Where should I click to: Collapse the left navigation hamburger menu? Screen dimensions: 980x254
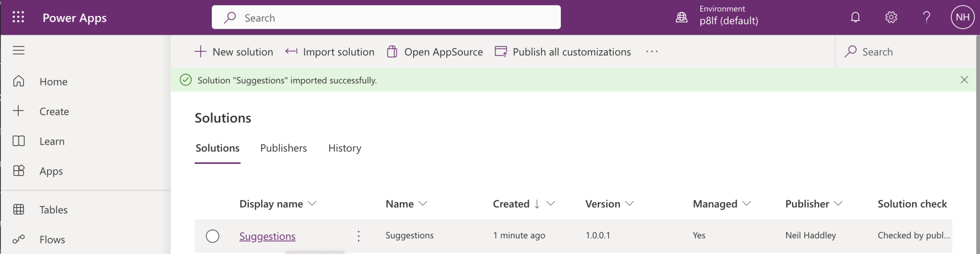(x=19, y=51)
